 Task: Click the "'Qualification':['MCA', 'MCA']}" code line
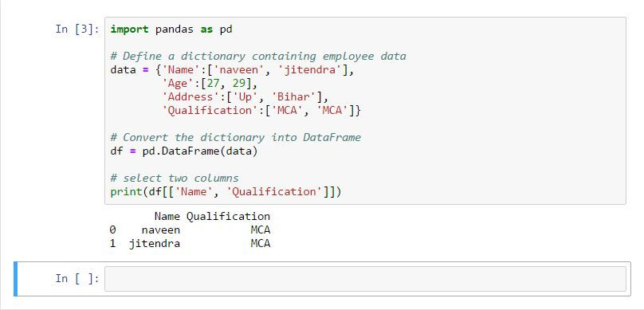pos(261,111)
